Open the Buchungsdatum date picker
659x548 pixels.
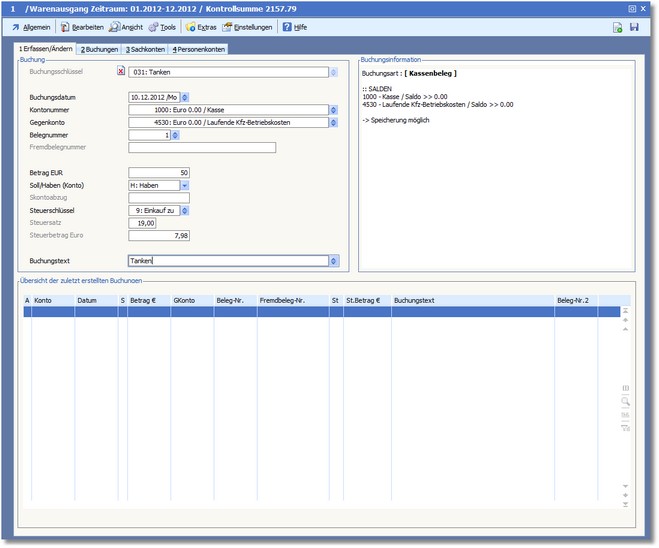point(184,97)
